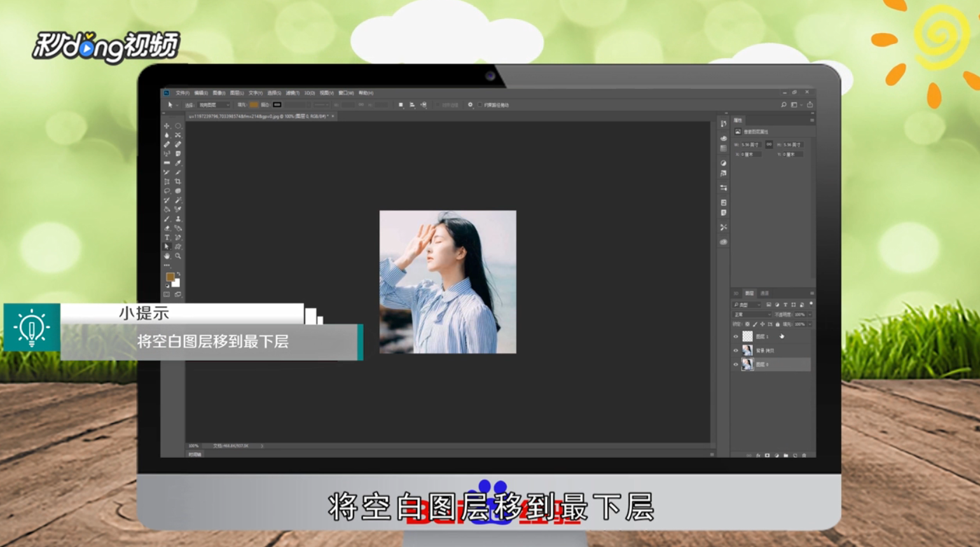
Task: Toggle lock position icon
Action: click(x=763, y=324)
